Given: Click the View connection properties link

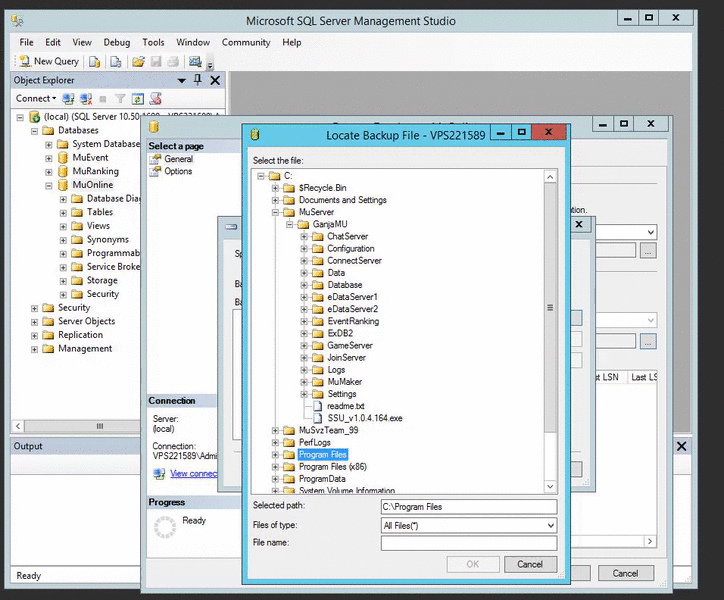Looking at the screenshot, I should [193, 473].
